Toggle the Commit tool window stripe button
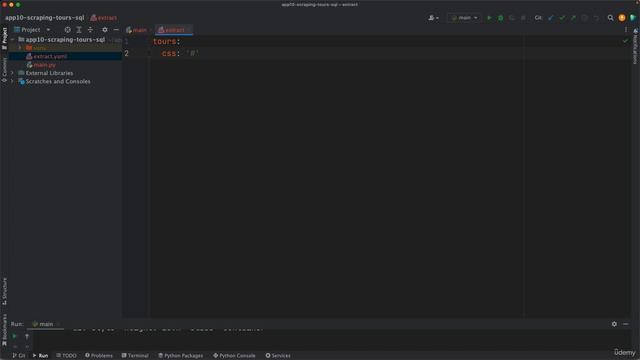 4,69
